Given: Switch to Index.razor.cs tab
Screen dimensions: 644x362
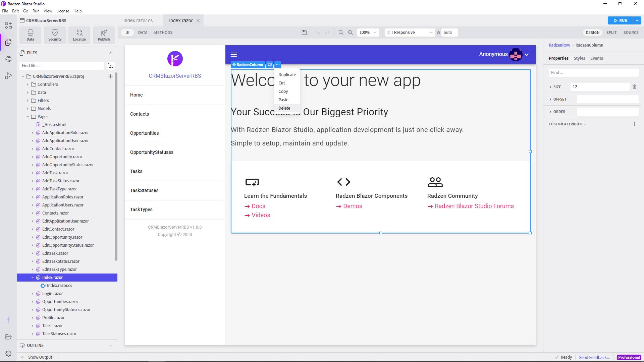Looking at the screenshot, I should click(x=138, y=20).
